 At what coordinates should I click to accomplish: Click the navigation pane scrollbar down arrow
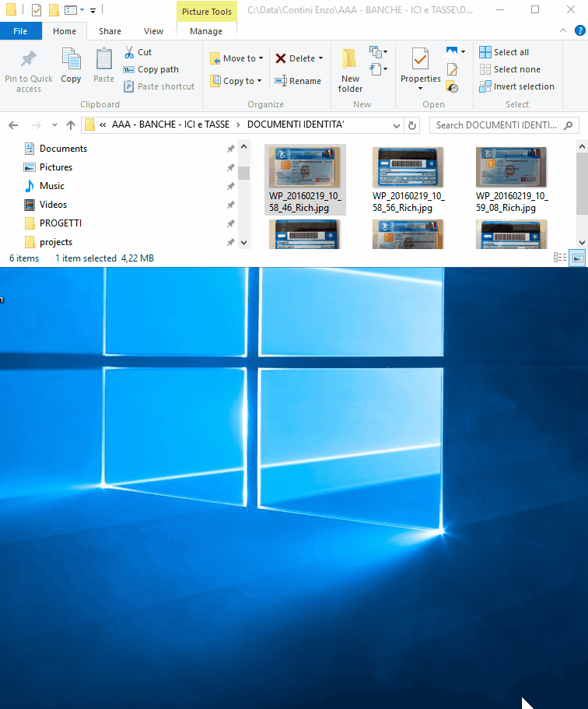[x=244, y=242]
